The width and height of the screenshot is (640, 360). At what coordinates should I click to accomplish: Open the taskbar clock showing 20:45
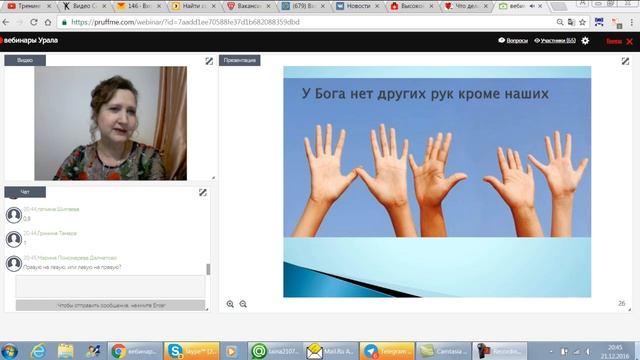pyautogui.click(x=615, y=351)
